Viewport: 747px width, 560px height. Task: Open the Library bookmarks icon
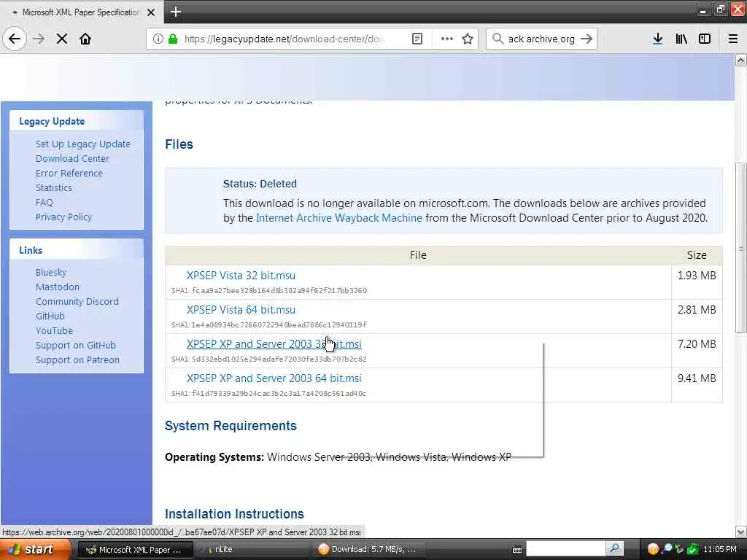click(x=681, y=39)
